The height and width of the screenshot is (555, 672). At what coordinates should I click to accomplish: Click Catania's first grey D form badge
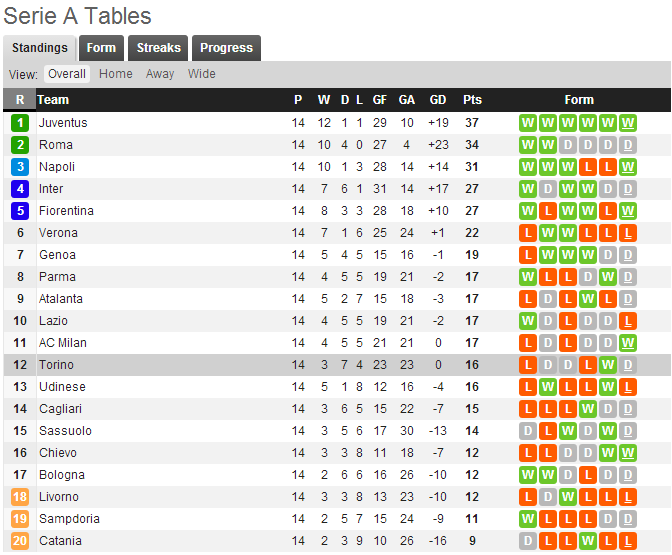pos(528,541)
